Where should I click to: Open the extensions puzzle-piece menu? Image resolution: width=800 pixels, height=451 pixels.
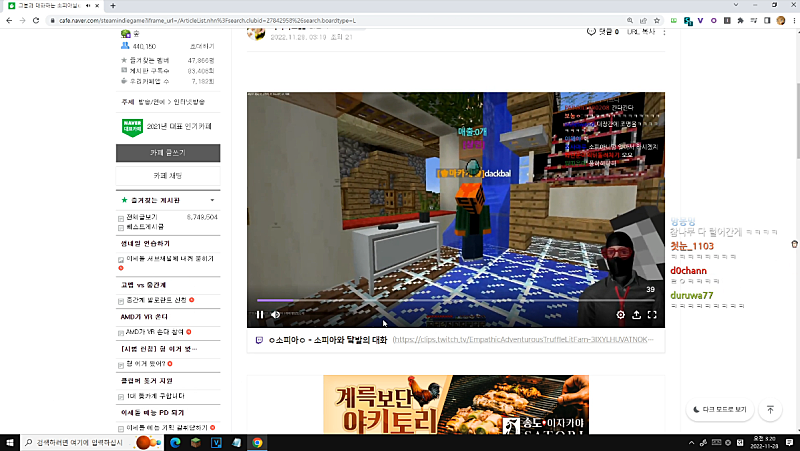click(740, 20)
